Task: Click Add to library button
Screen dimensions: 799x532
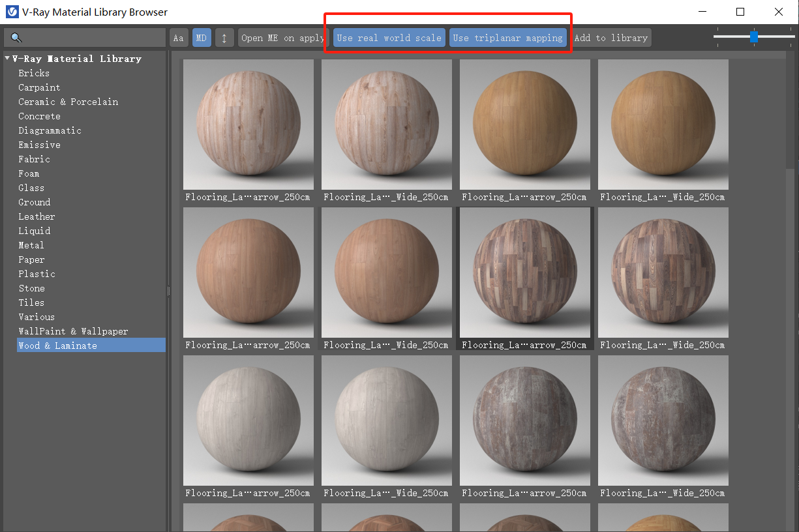Action: pos(611,38)
